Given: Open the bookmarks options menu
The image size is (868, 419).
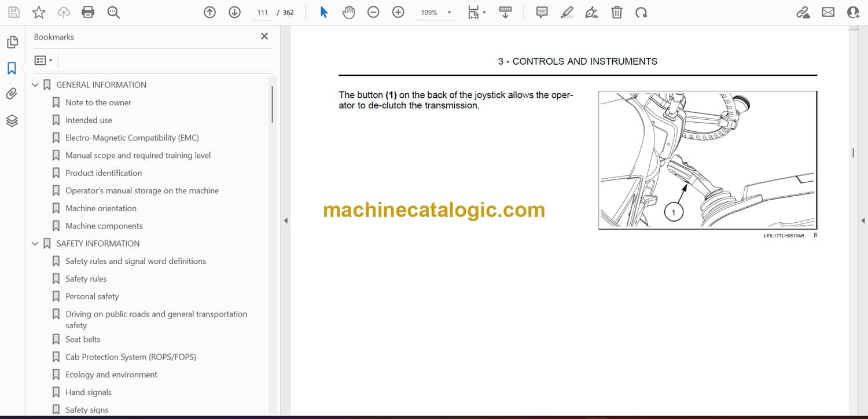Looking at the screenshot, I should 43,60.
